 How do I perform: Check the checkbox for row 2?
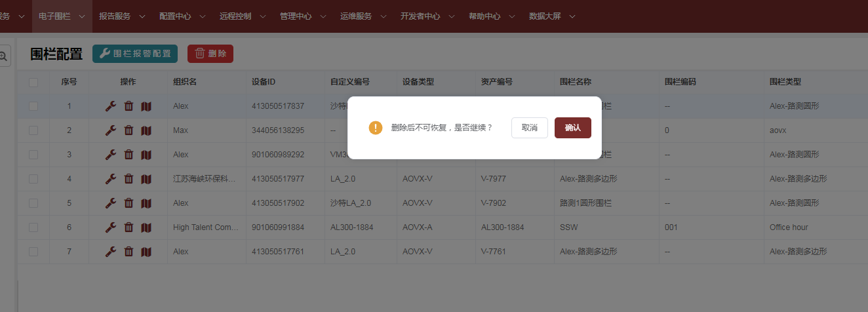point(33,130)
